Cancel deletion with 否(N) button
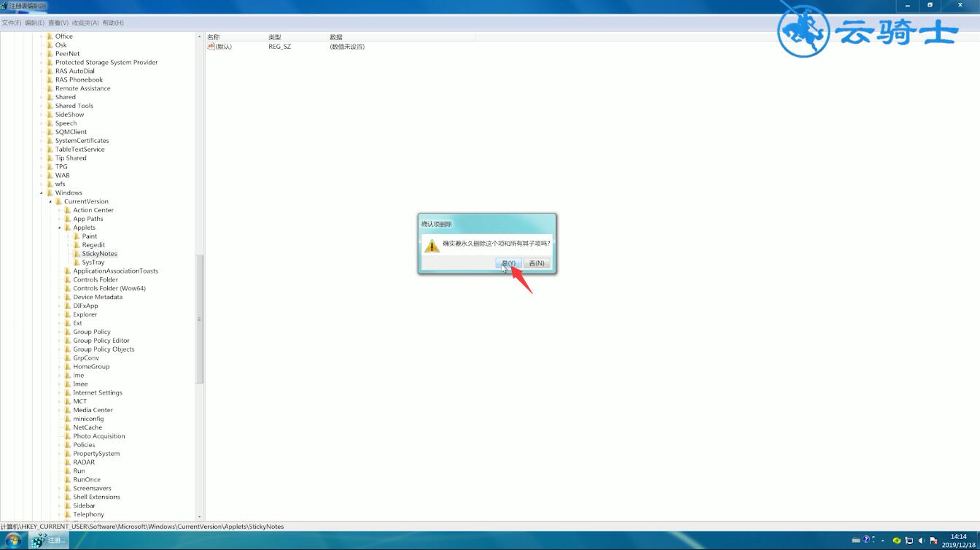 [537, 263]
